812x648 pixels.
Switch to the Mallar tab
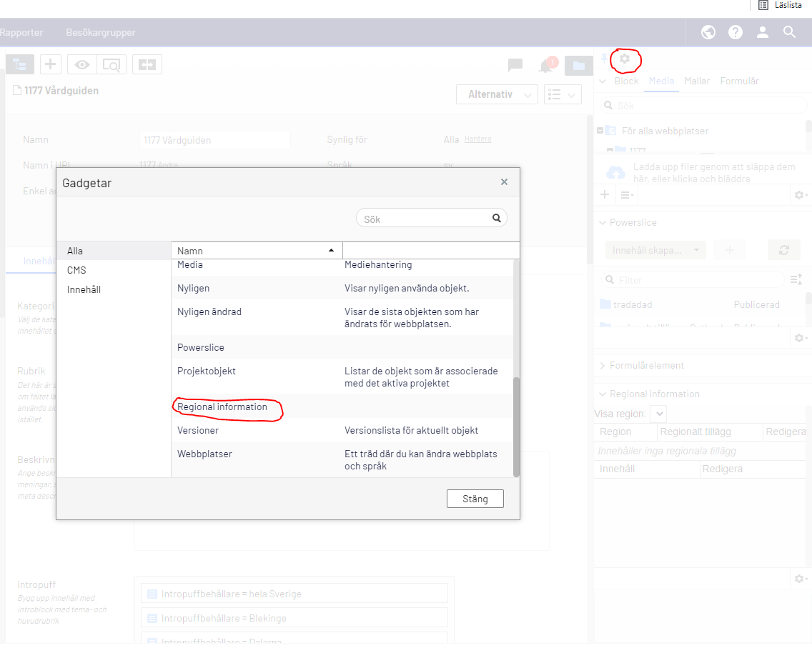coord(697,81)
